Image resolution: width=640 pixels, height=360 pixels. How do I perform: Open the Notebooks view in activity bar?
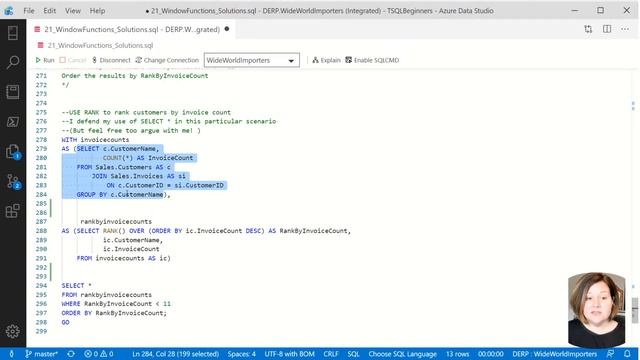pyautogui.click(x=13, y=92)
